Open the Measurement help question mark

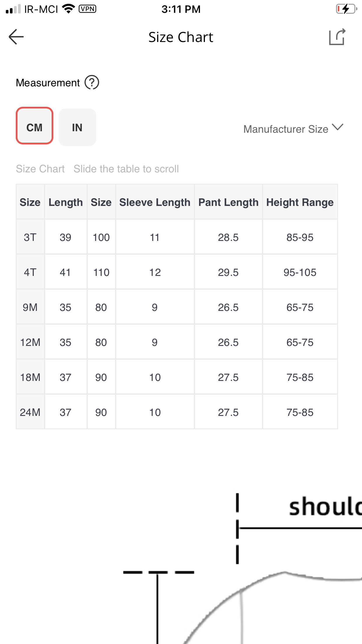[x=92, y=83]
